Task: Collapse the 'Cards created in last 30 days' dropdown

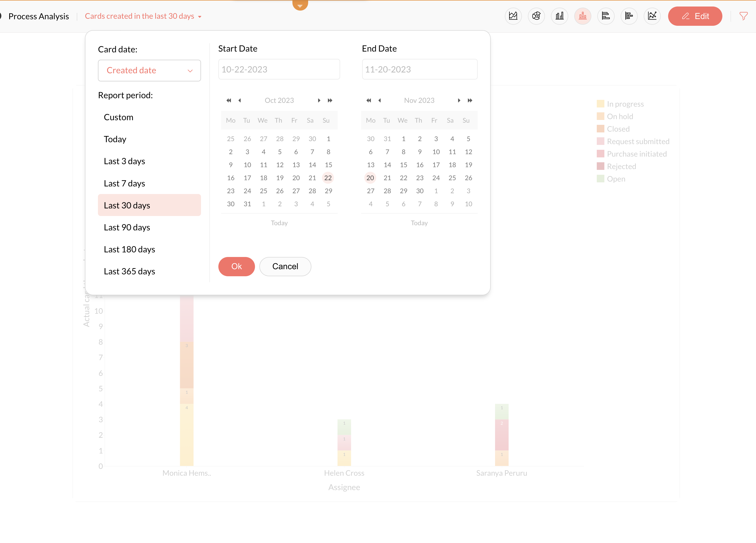Action: (x=143, y=16)
